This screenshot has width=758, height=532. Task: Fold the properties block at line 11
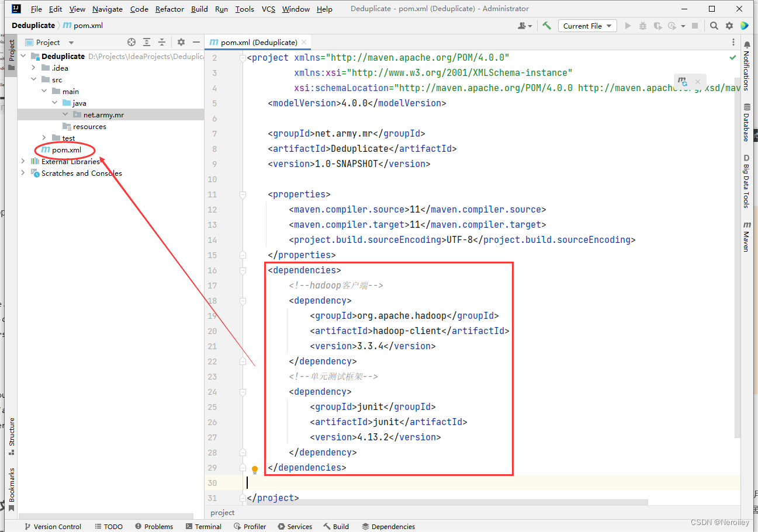click(x=243, y=194)
